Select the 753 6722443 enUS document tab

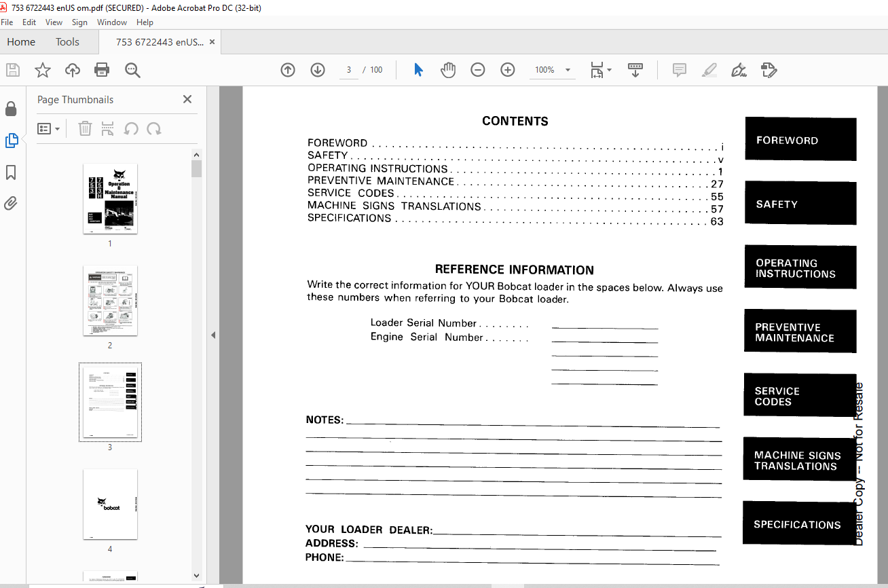coord(159,42)
